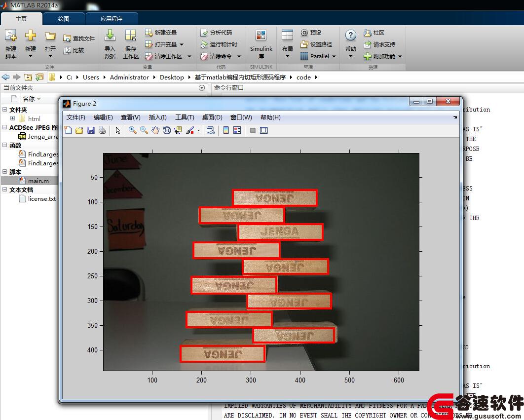Click New Figure icon in Figure 2 toolbar
Image resolution: width=524 pixels, height=420 pixels.
coord(68,130)
